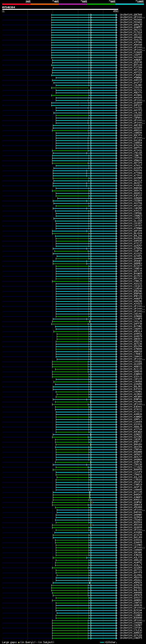This screenshot has width=146, height=644.
Task: Select hit UniRef100_P17614
Action: [x=131, y=32]
